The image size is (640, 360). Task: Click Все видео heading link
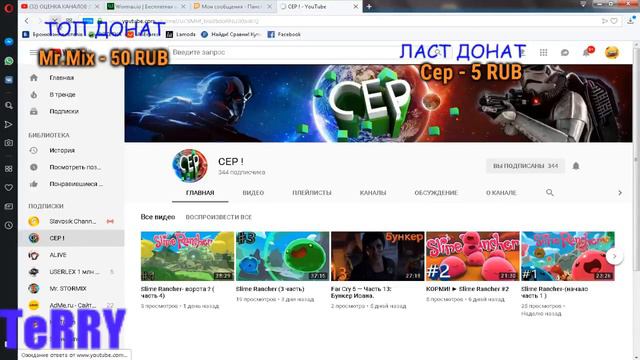click(158, 217)
